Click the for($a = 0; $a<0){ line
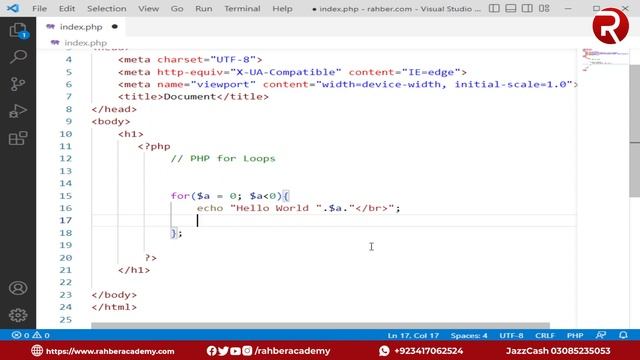This screenshot has width=640, height=360. click(230, 196)
